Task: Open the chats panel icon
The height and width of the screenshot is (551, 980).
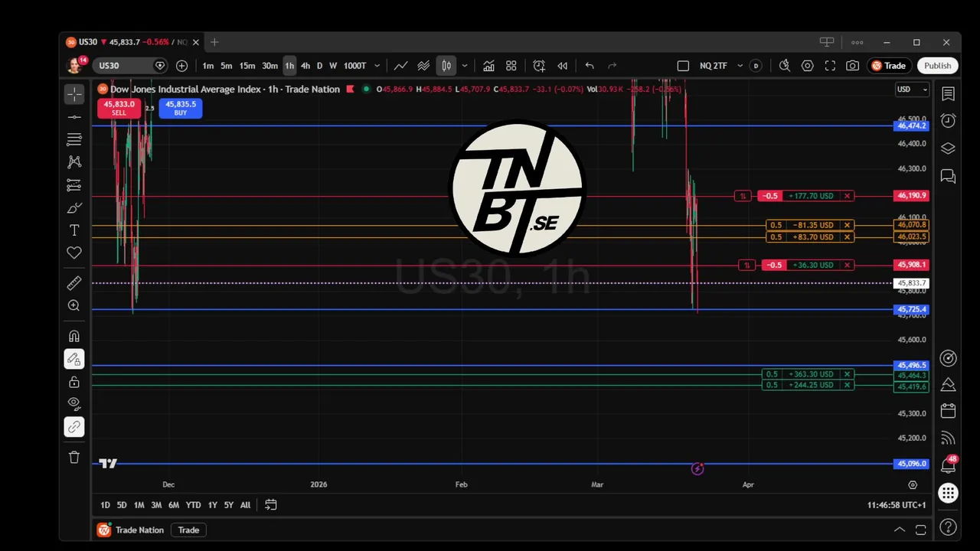Action: point(948,176)
